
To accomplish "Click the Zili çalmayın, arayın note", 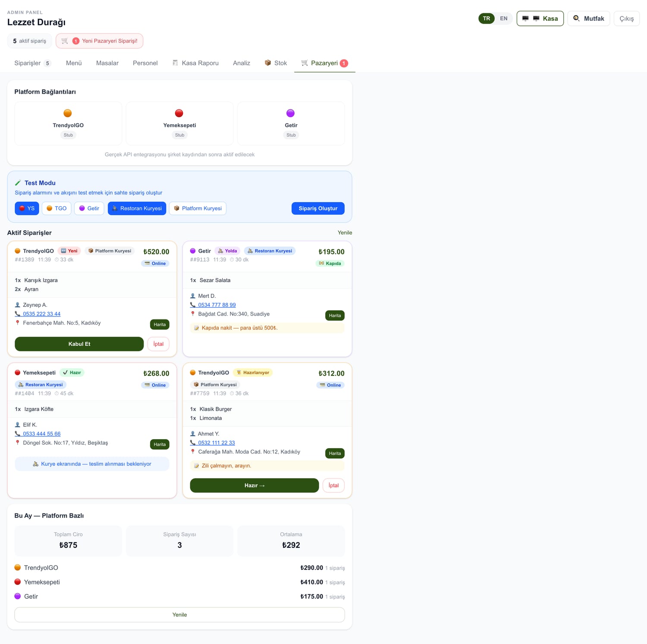I will [267, 466].
